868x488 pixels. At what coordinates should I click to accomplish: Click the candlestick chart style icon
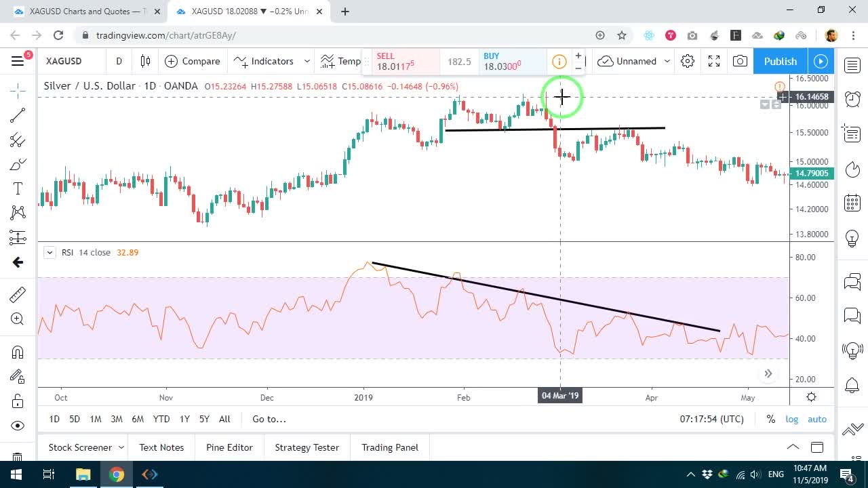tap(145, 61)
